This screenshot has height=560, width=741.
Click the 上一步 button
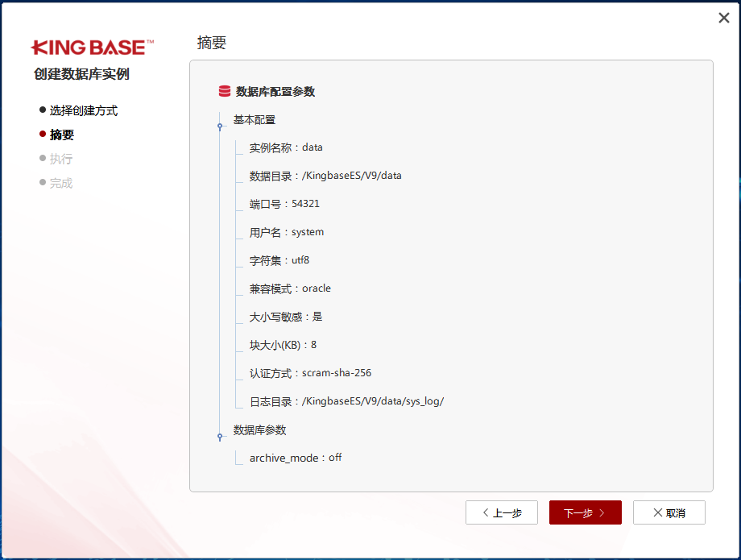(x=502, y=512)
